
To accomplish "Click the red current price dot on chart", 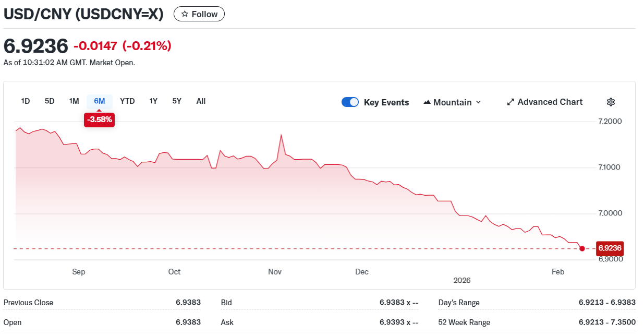I will pyautogui.click(x=582, y=248).
